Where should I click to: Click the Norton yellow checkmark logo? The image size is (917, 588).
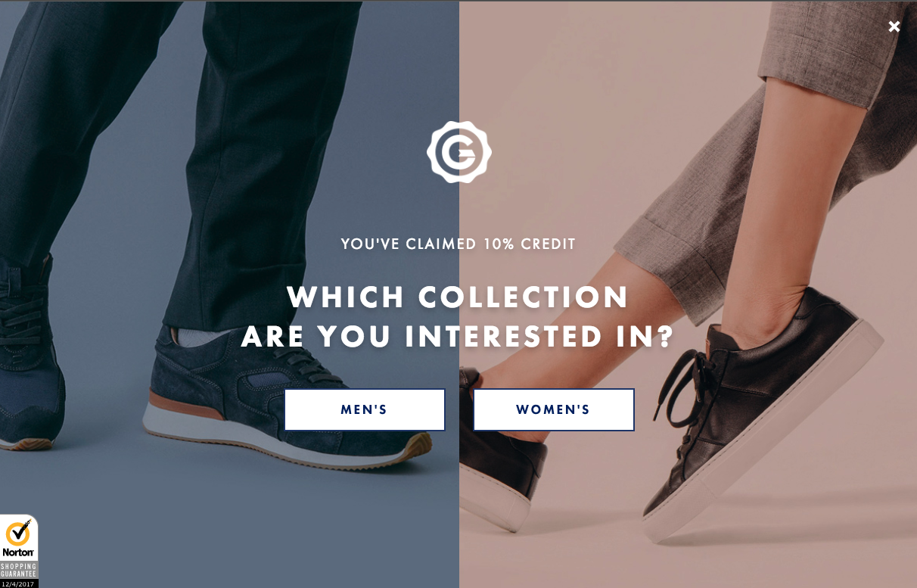(x=18, y=534)
